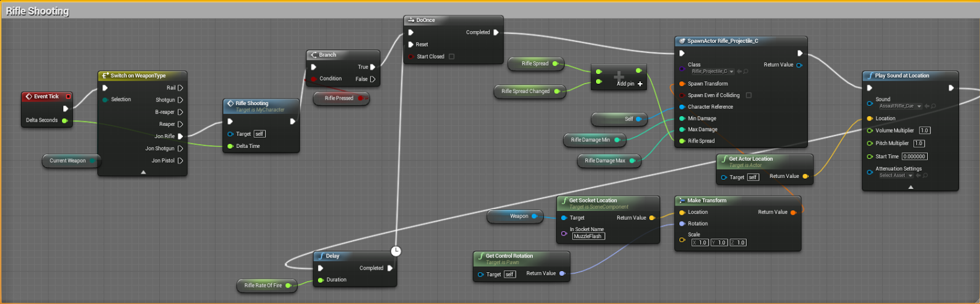Open the AssaultRifle_Cue sound dropdown
This screenshot has width=980, height=304.
coord(900,106)
